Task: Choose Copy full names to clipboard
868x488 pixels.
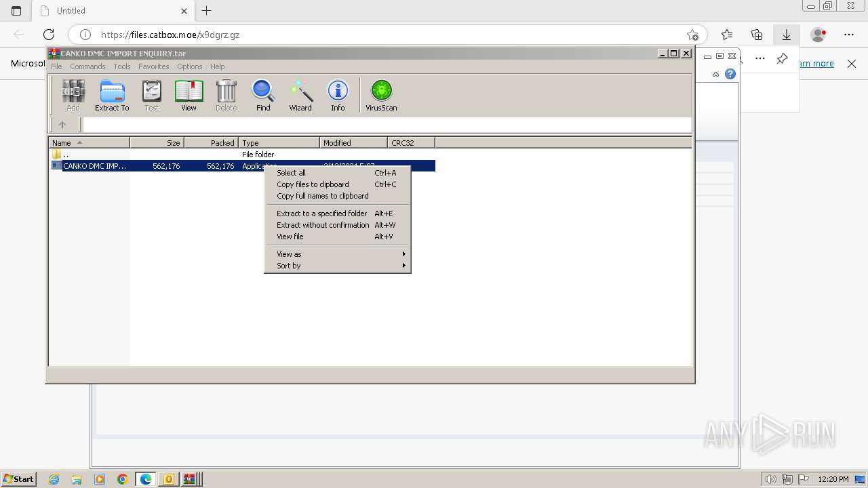Action: [337, 196]
